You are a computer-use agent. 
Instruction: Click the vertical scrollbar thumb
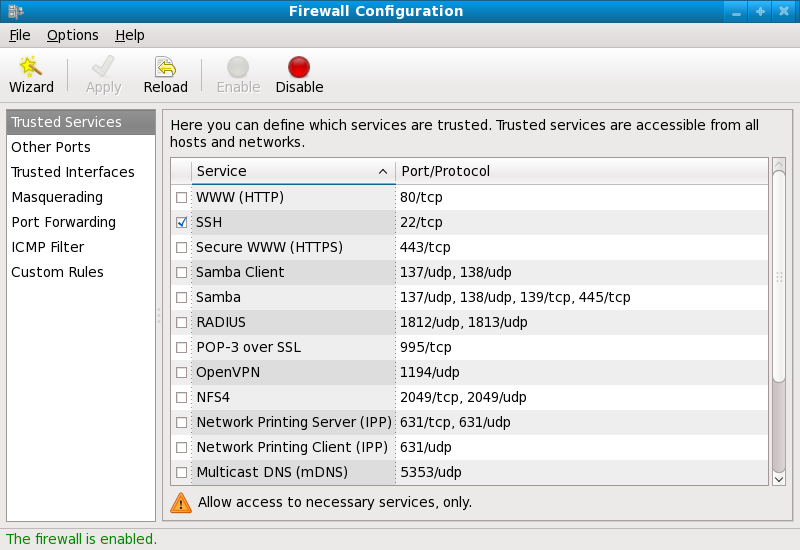click(x=779, y=275)
